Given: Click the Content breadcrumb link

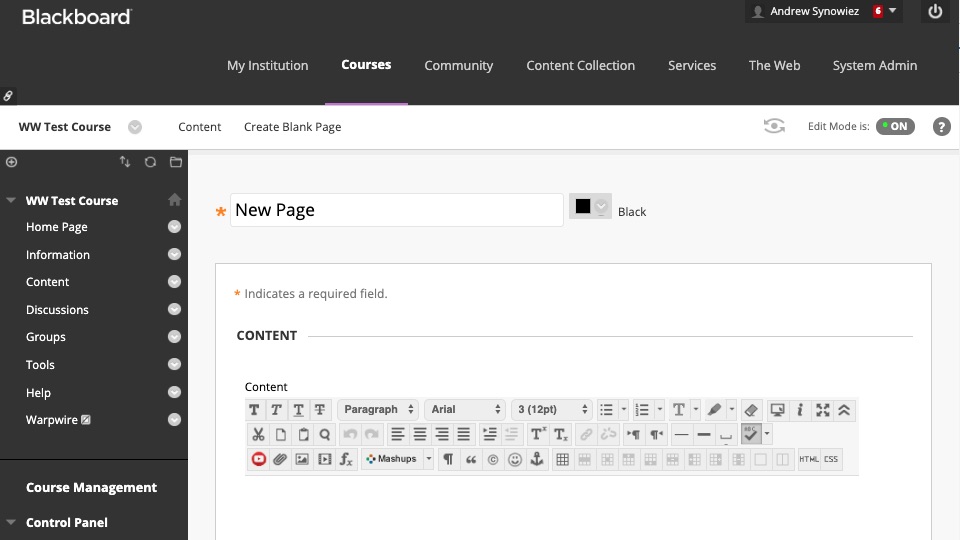Looking at the screenshot, I should [x=200, y=127].
